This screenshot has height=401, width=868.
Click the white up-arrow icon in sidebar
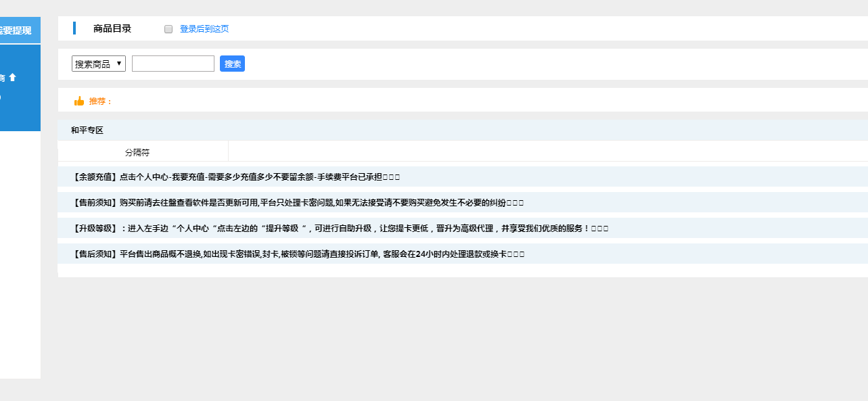coord(12,78)
